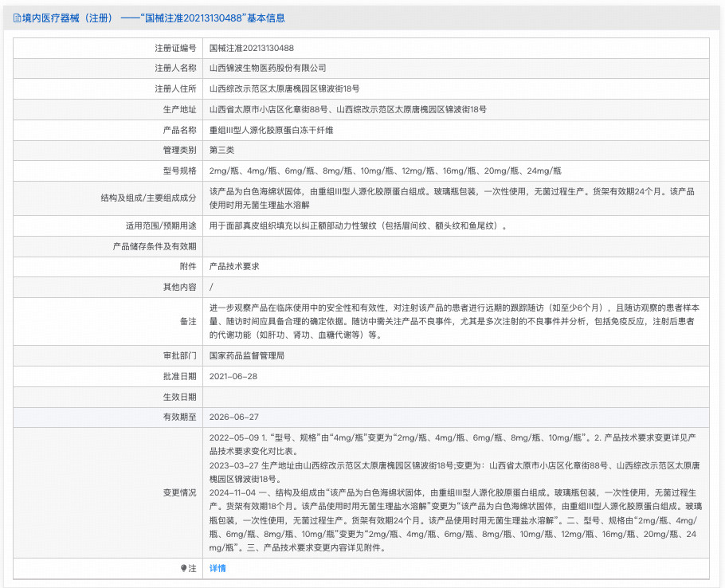Screen dimensions: 725x588
Task: Click the 适用范围/预期用途 description text
Action: 359,225
